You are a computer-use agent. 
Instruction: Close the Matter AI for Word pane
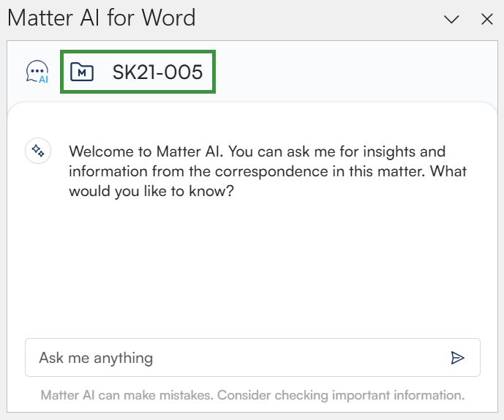click(x=486, y=19)
